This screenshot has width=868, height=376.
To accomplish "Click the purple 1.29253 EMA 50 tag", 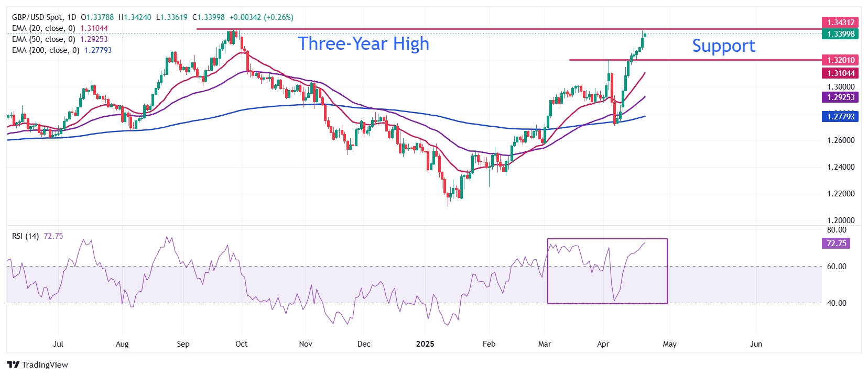I will 840,97.
